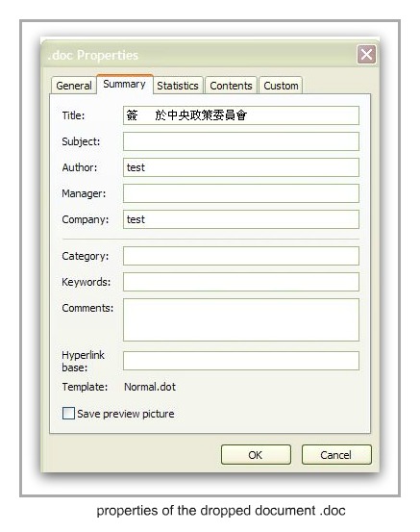
Task: Click the Keywords text field
Action: (x=241, y=282)
